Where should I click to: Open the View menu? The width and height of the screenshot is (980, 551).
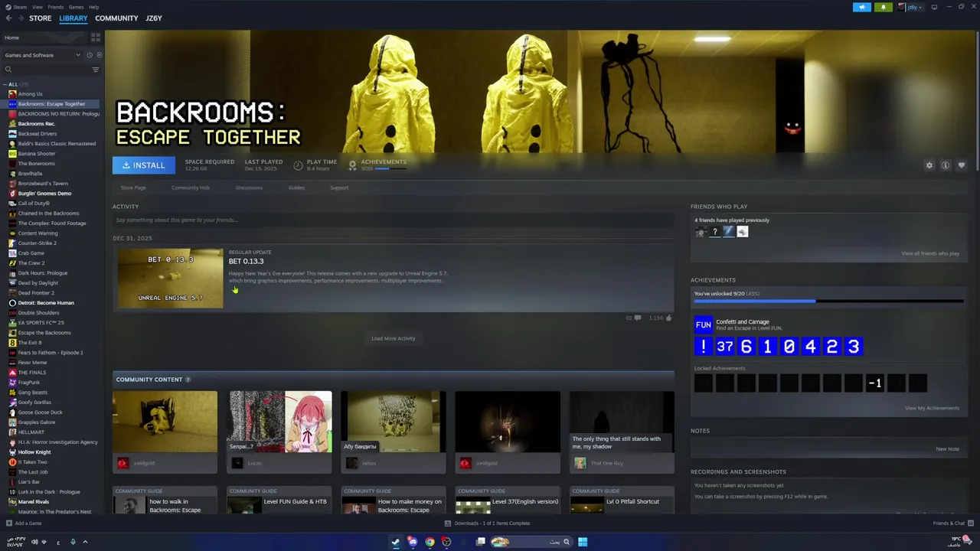tap(38, 7)
